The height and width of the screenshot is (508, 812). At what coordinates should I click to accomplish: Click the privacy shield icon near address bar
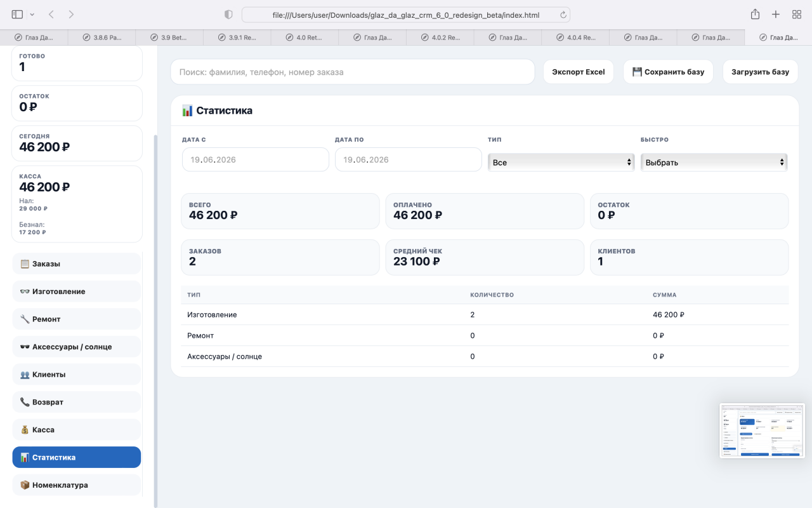tap(229, 15)
